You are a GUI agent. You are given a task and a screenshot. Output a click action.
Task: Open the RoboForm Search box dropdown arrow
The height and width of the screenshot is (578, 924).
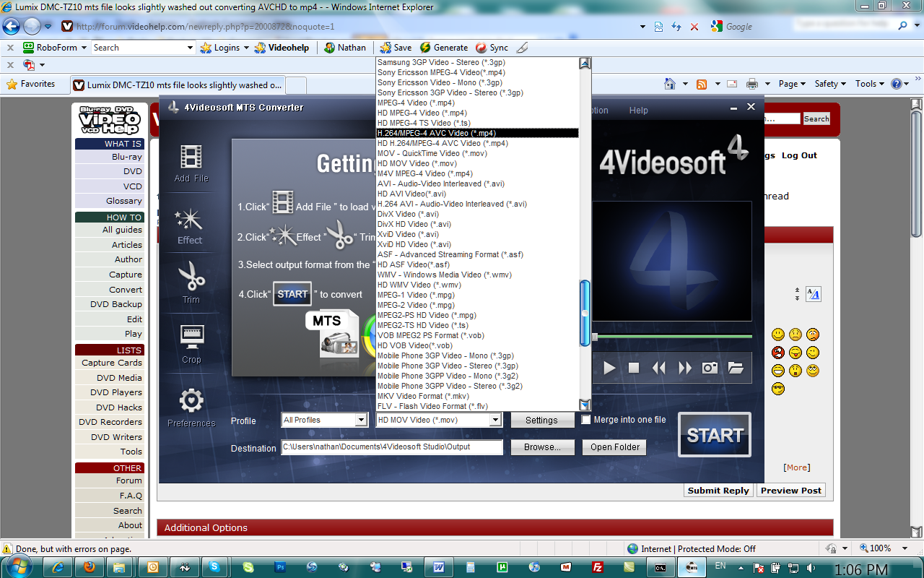191,48
